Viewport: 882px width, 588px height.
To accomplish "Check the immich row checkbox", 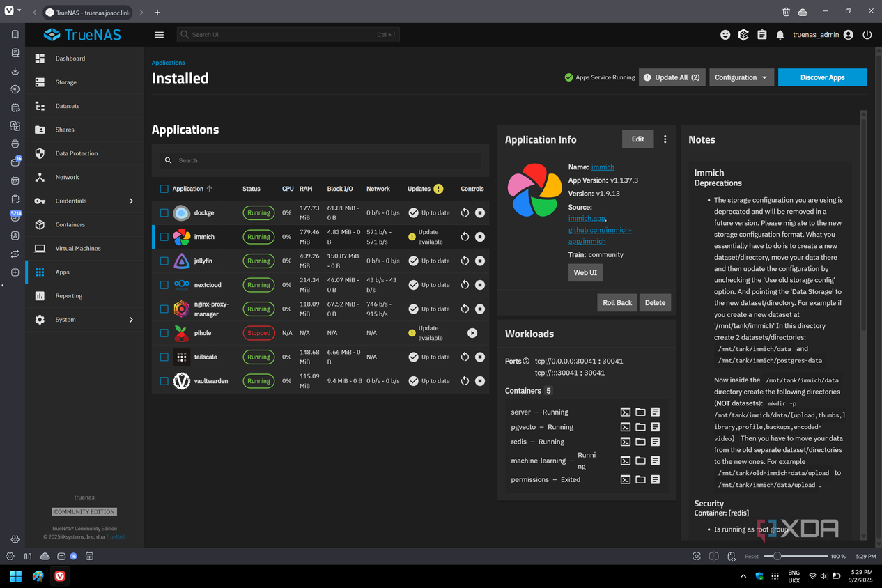I will point(164,237).
